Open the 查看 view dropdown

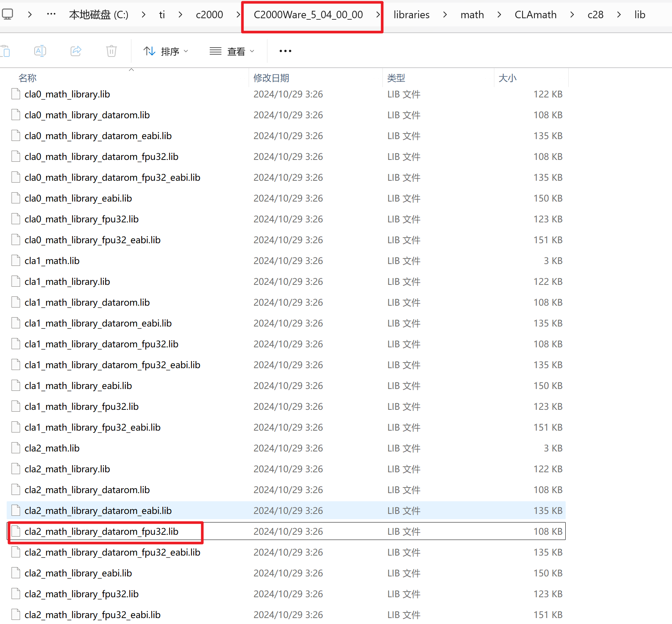[232, 51]
